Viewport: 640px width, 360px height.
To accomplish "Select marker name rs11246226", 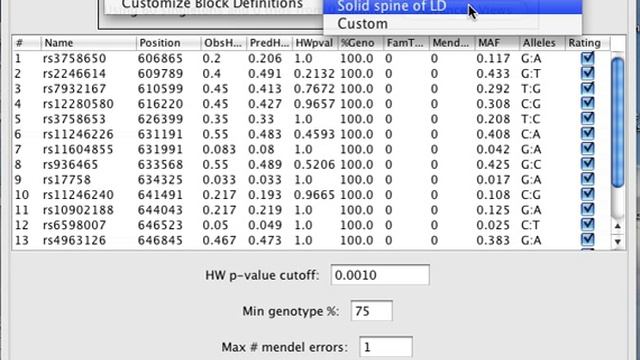I will pos(78,134).
